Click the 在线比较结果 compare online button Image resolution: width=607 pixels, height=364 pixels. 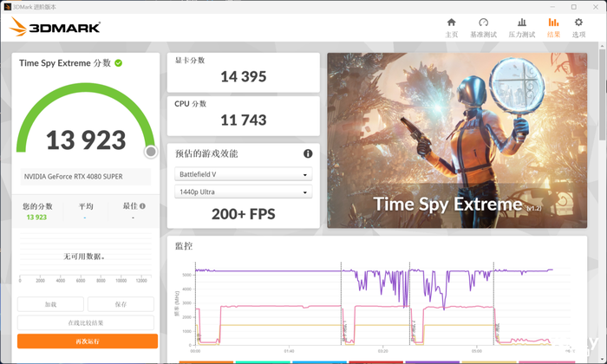86,323
